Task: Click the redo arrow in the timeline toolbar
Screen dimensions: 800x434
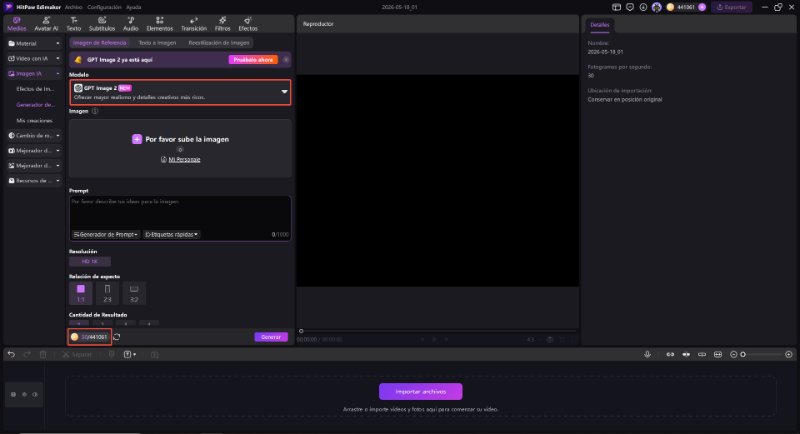Action: pos(27,354)
